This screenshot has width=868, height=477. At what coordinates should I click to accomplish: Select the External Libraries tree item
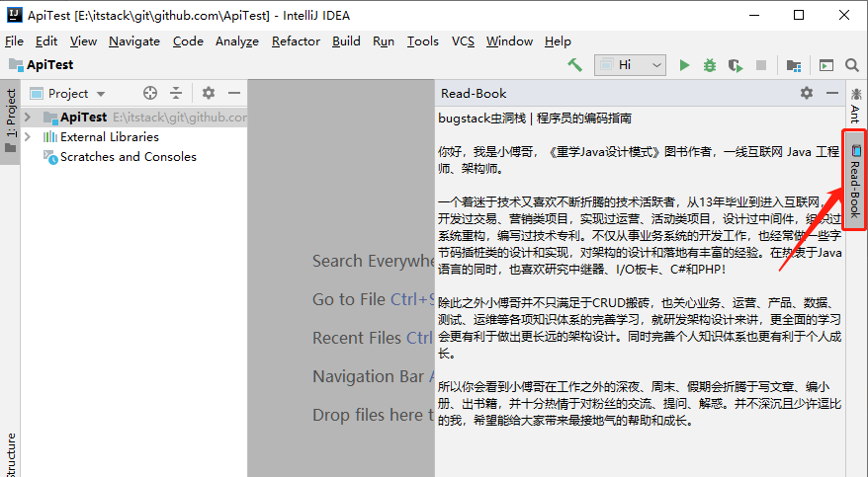[x=109, y=136]
